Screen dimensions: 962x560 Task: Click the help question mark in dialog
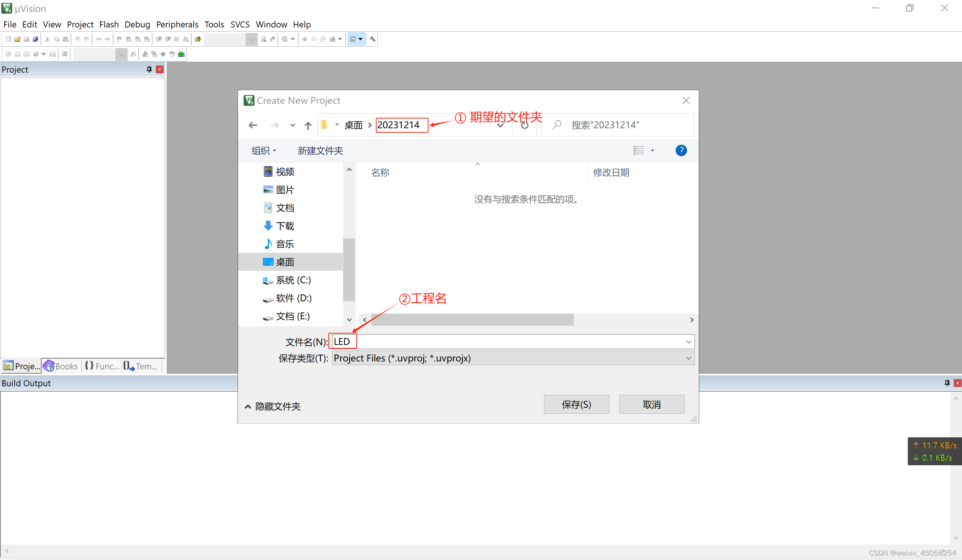(x=681, y=150)
